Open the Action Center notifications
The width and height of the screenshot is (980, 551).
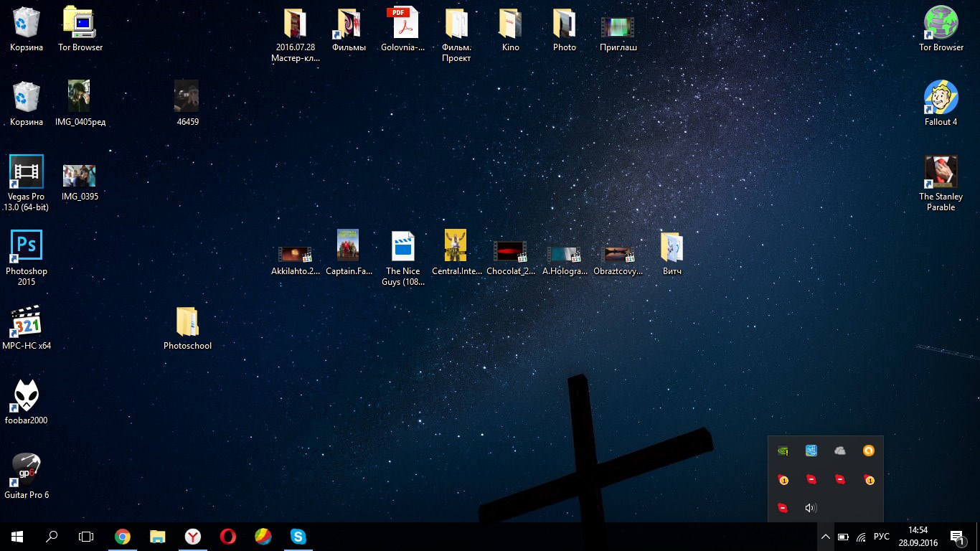click(957, 537)
